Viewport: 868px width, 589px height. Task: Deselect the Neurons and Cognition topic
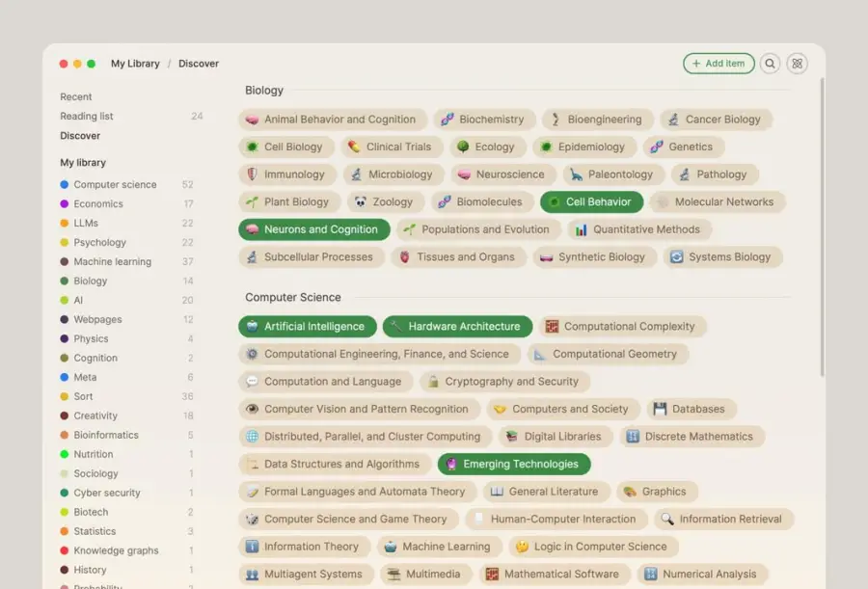(x=314, y=229)
